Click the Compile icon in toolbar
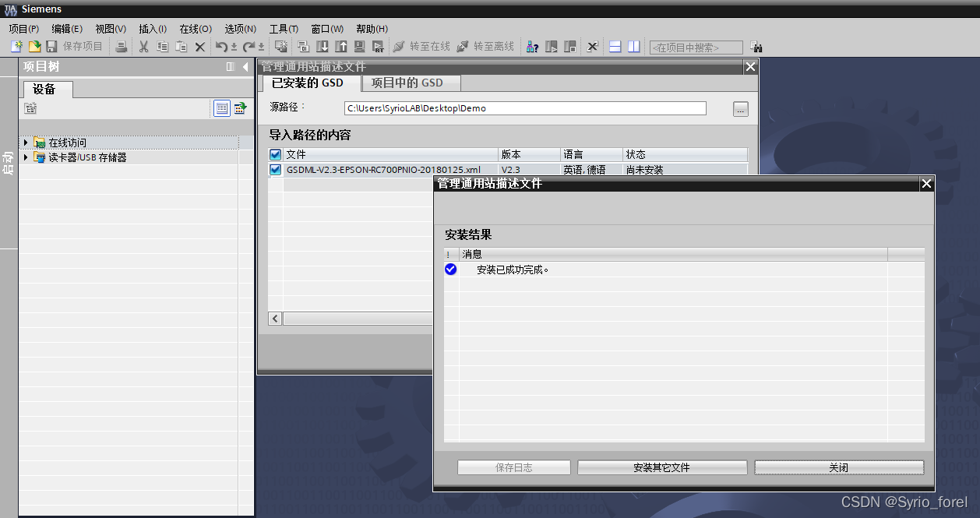 pyautogui.click(x=303, y=47)
